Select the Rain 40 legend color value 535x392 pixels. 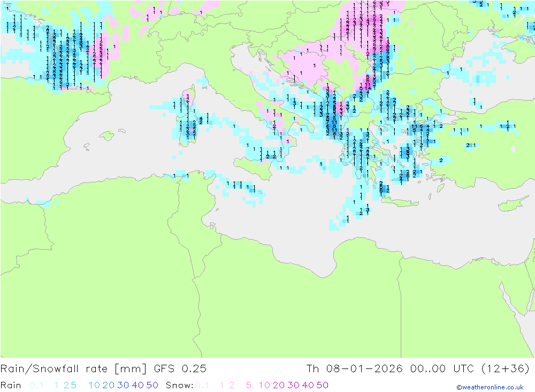138,385
